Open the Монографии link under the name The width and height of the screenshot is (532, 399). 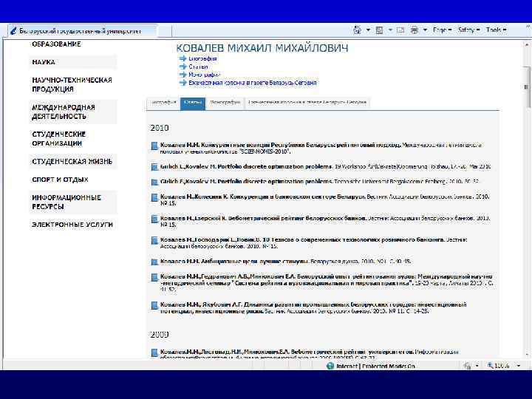204,75
